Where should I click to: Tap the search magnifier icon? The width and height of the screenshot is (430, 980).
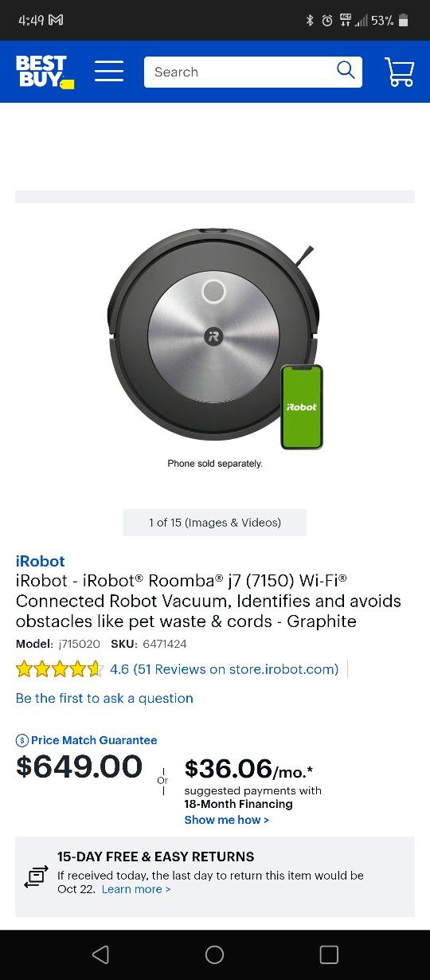[346, 71]
